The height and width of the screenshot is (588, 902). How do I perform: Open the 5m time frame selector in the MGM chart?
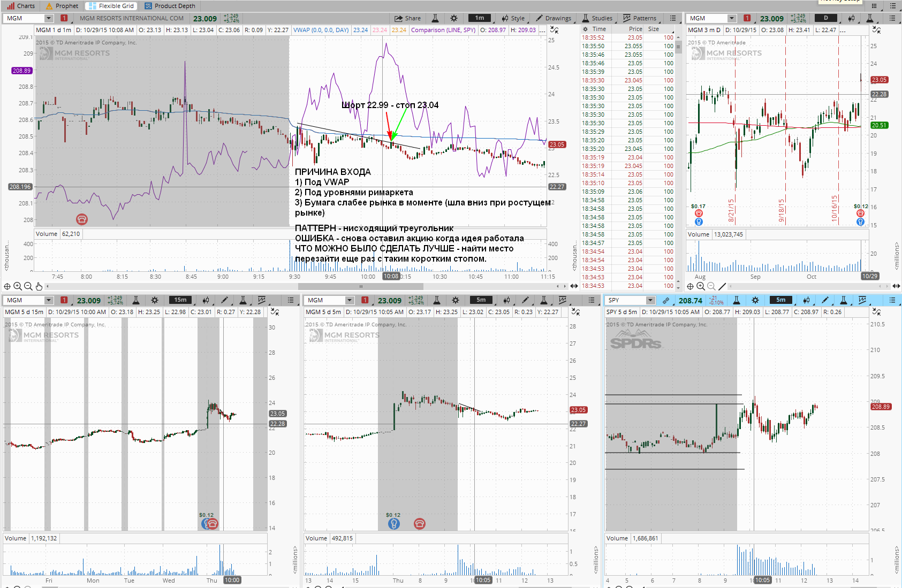pos(481,300)
